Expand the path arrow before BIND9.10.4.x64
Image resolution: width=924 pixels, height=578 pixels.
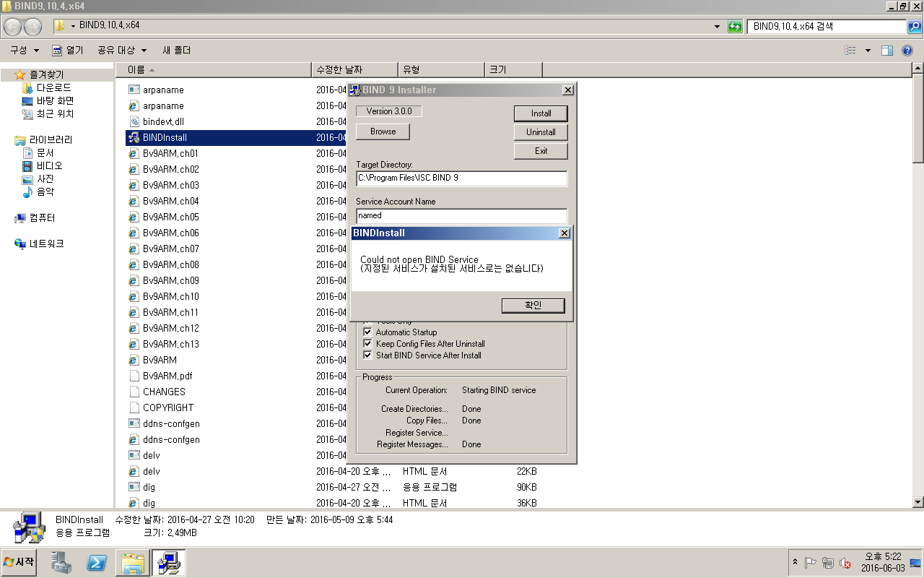pyautogui.click(x=73, y=26)
